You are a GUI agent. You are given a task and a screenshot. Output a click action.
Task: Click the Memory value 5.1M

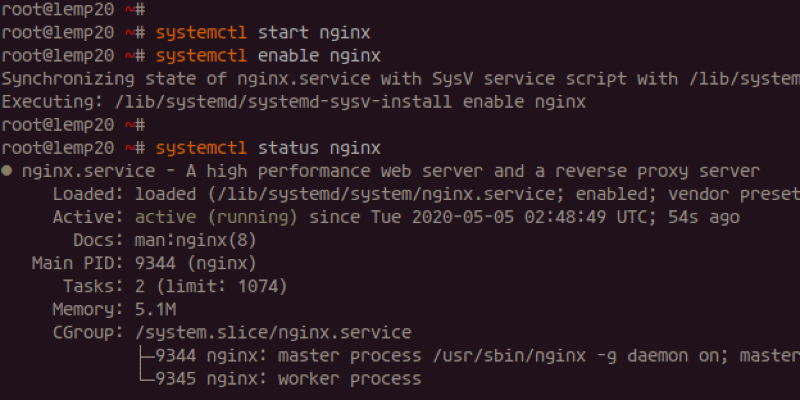pos(155,309)
